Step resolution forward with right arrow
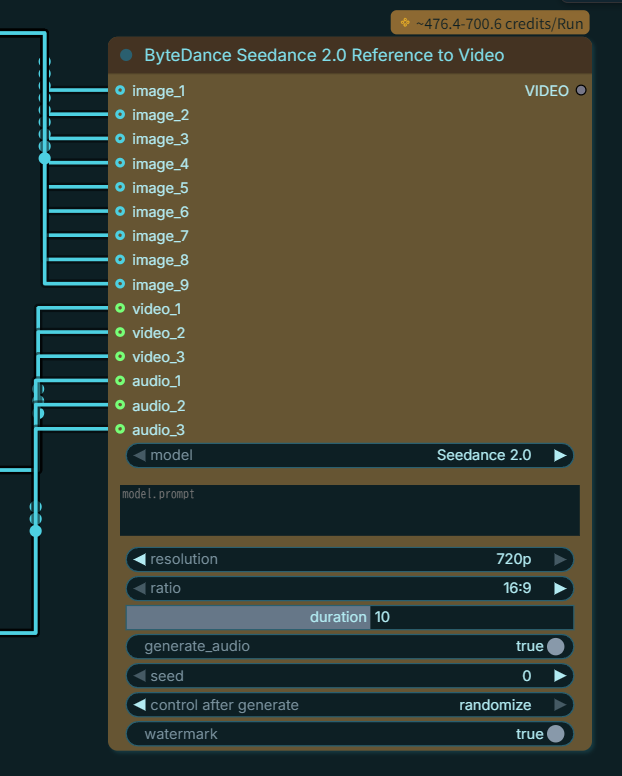This screenshot has width=622, height=776. coord(560,559)
